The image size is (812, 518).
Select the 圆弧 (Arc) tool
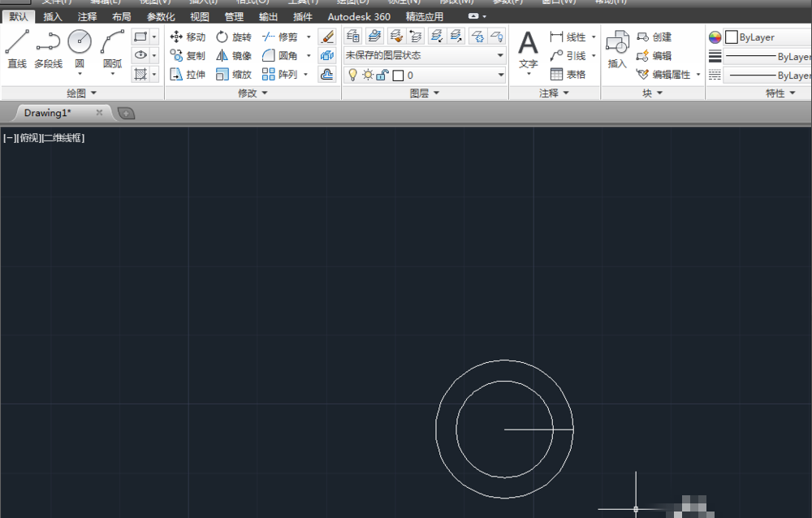(112, 48)
